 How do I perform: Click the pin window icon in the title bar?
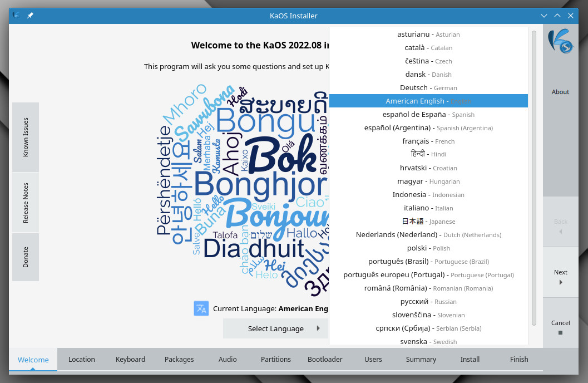(30, 16)
